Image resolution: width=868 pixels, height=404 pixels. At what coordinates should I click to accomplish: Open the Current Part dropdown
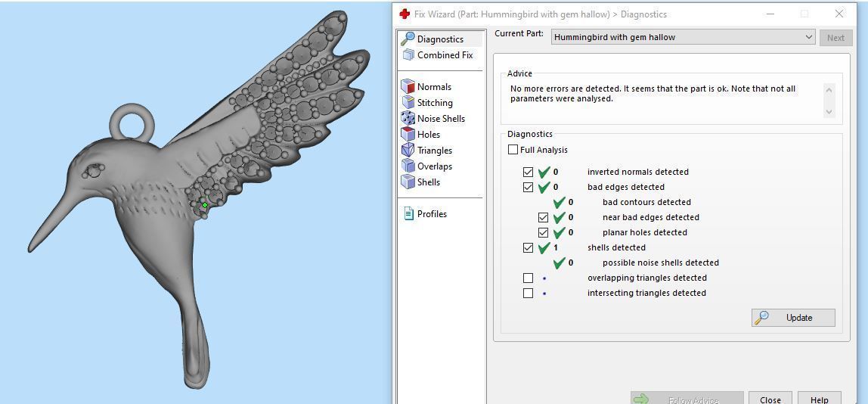click(x=683, y=37)
